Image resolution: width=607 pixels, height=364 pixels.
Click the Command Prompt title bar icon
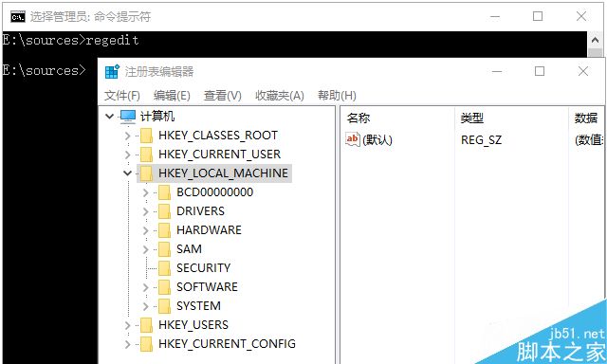coord(18,17)
